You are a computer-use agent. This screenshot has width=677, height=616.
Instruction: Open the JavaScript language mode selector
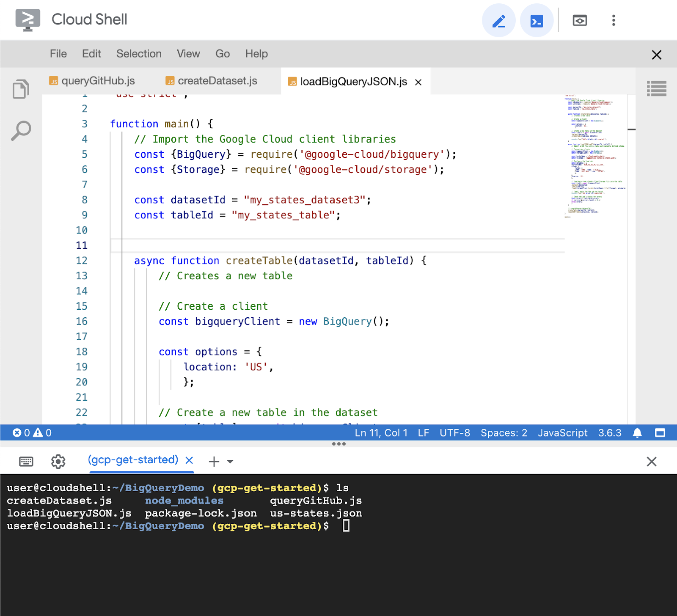(562, 433)
